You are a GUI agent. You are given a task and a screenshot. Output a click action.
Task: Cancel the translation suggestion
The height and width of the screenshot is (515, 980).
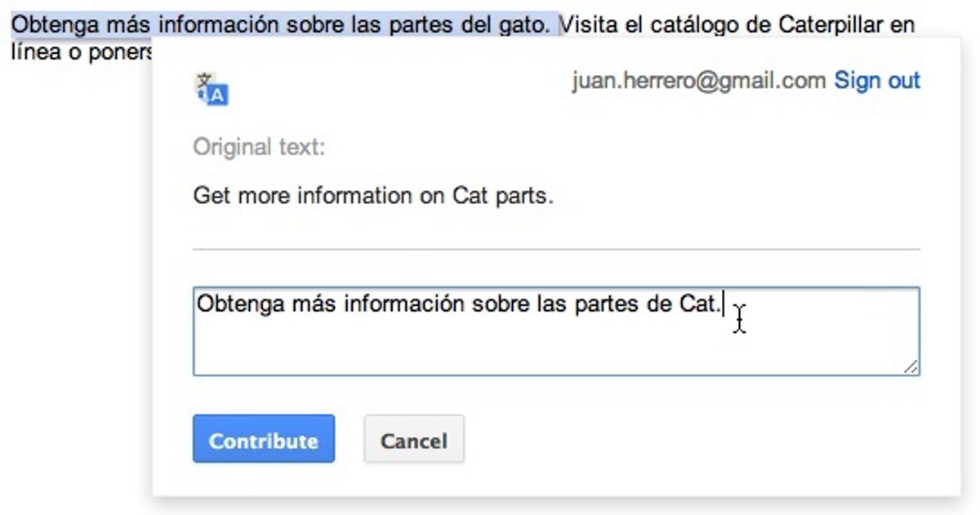coord(414,441)
